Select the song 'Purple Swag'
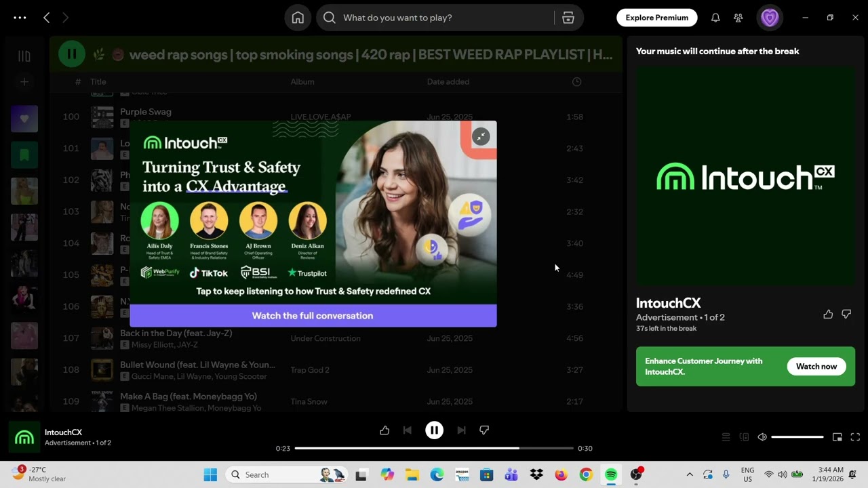This screenshot has width=868, height=488. point(146,112)
